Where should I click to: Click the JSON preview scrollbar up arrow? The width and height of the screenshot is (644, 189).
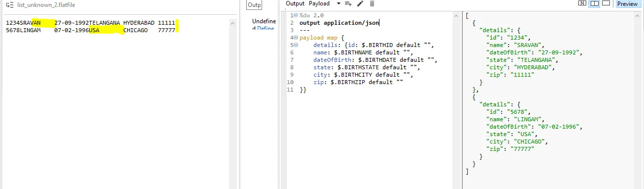(637, 16)
